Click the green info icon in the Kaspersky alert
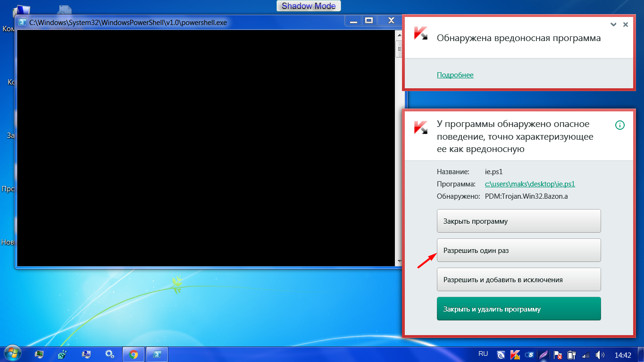 (x=620, y=125)
